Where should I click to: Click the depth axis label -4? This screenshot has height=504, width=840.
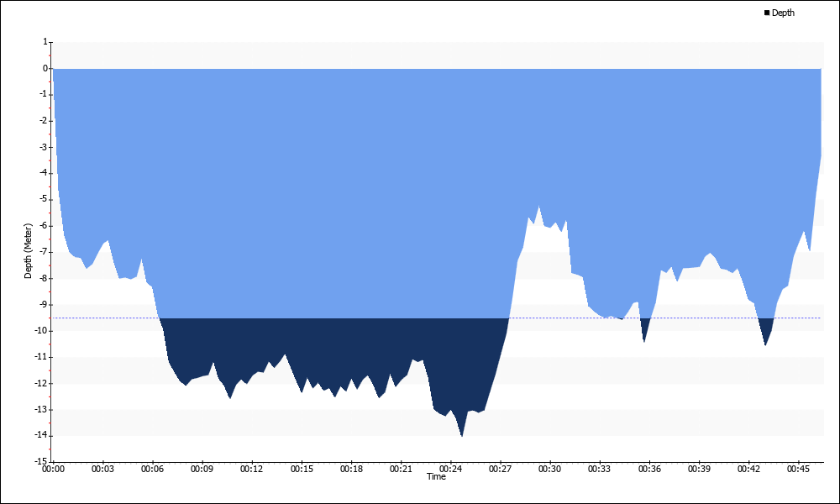[44, 173]
